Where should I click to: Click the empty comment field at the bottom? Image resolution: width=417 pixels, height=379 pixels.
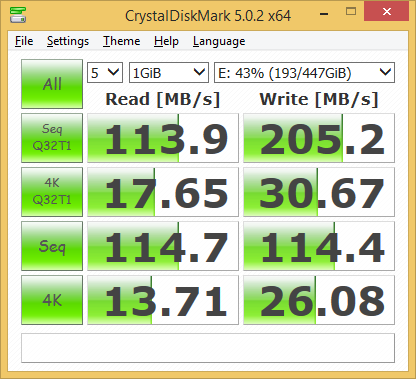point(208,348)
